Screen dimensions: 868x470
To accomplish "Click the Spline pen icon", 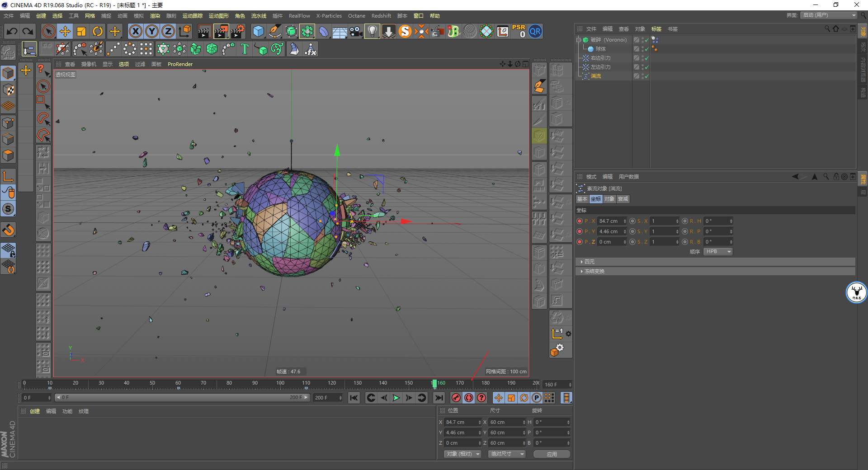I will [x=274, y=31].
